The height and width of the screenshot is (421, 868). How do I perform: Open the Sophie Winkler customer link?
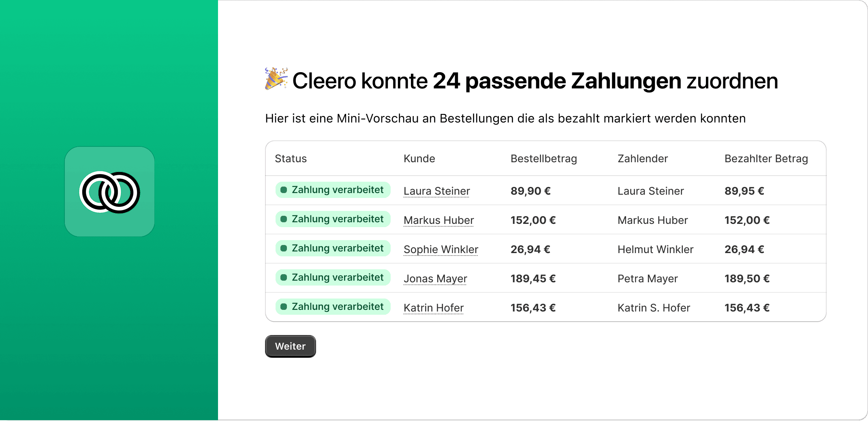pyautogui.click(x=440, y=249)
